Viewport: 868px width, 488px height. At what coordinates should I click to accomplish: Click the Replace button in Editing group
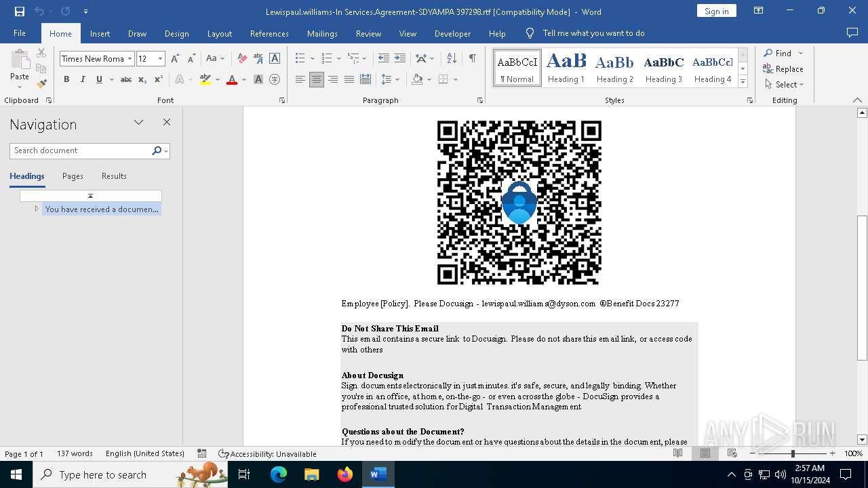point(783,68)
